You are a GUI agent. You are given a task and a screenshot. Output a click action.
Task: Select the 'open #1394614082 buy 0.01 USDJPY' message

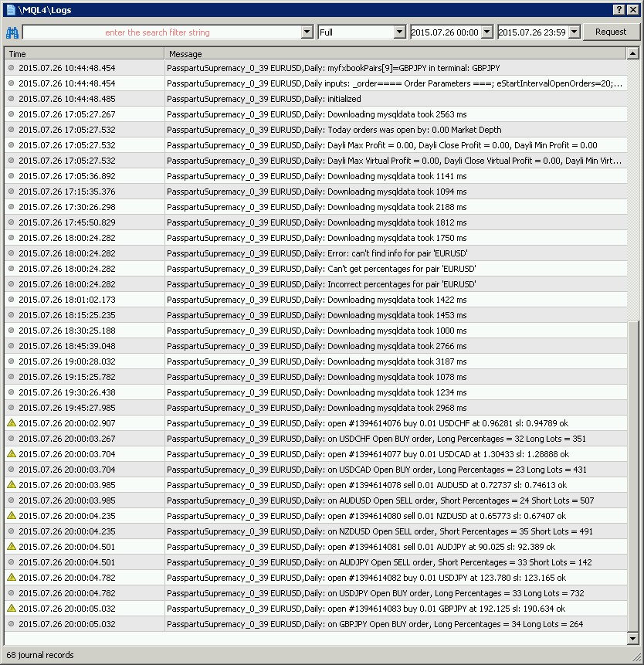(x=366, y=578)
